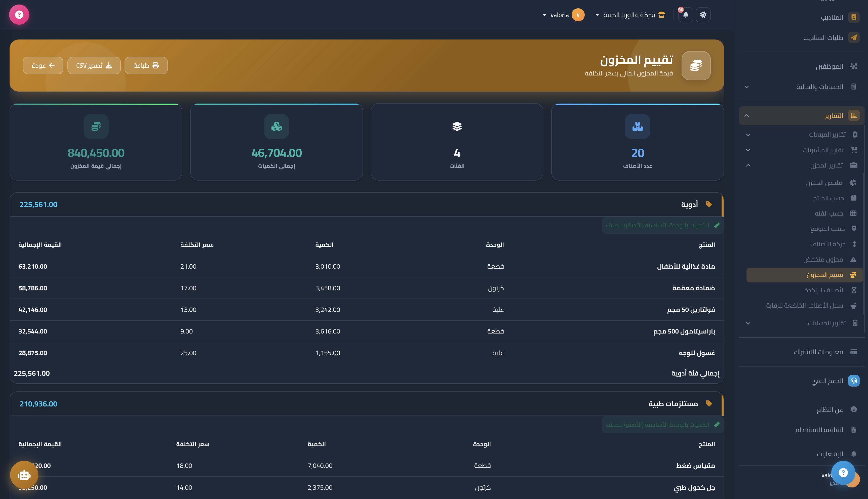Open سجل الأصناف الخاضعة للرقابة report
Image resolution: width=868 pixels, height=499 pixels.
point(804,305)
